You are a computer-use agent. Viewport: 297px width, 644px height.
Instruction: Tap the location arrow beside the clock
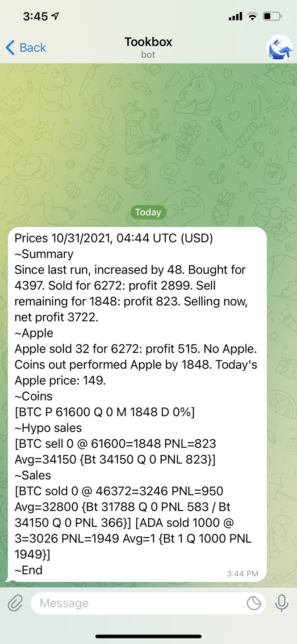tap(55, 17)
